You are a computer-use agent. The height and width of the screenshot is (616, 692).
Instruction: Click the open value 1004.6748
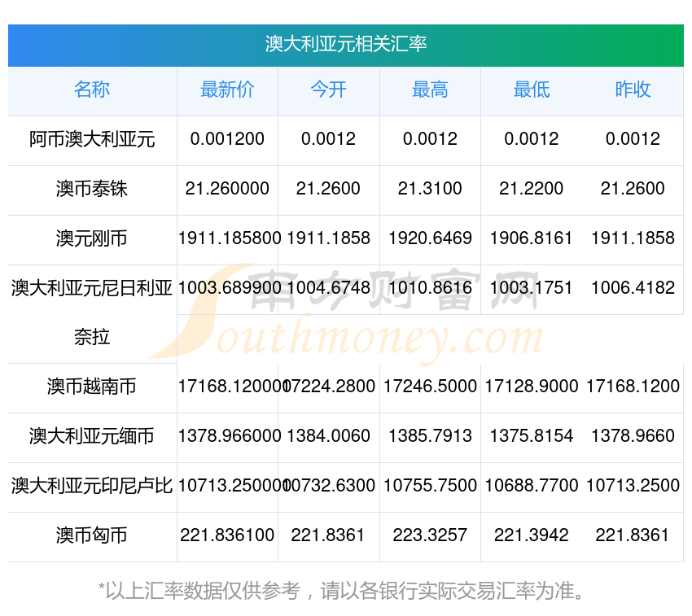[x=329, y=288]
